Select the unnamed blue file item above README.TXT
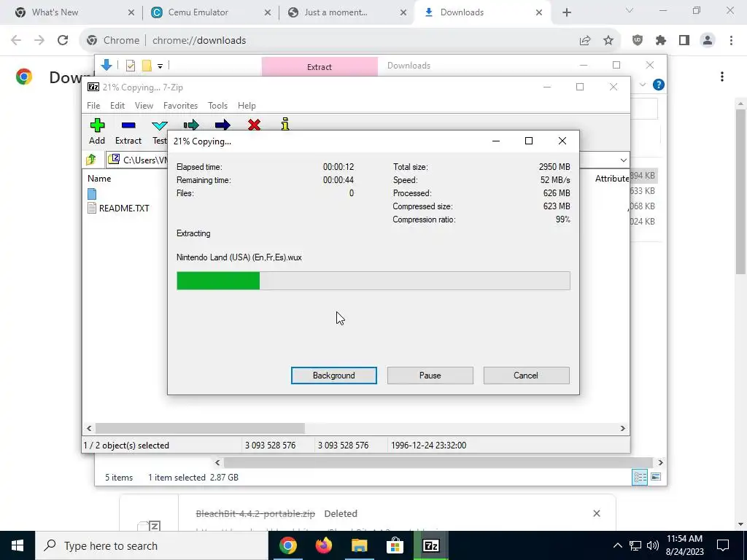Viewport: 747px width, 560px height. click(x=92, y=193)
